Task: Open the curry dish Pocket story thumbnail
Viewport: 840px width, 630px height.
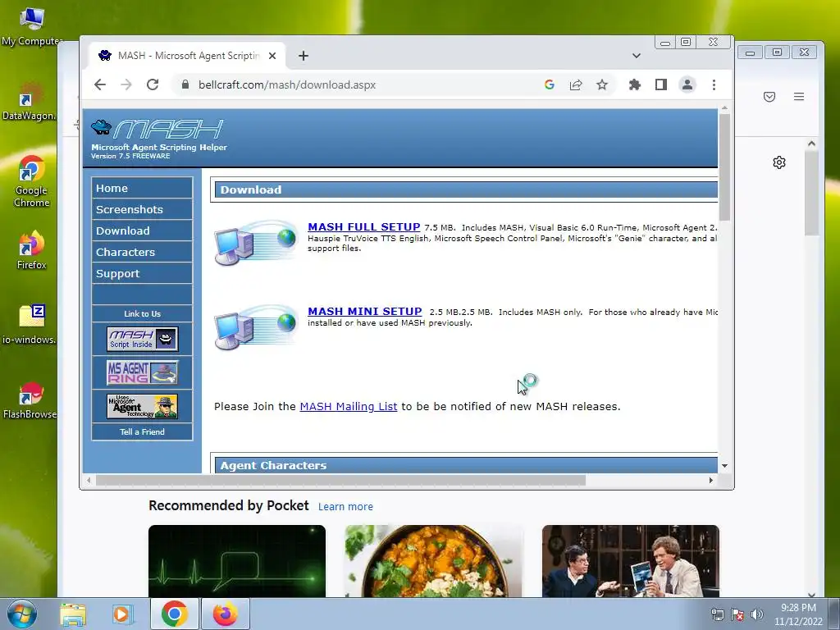Action: click(433, 561)
